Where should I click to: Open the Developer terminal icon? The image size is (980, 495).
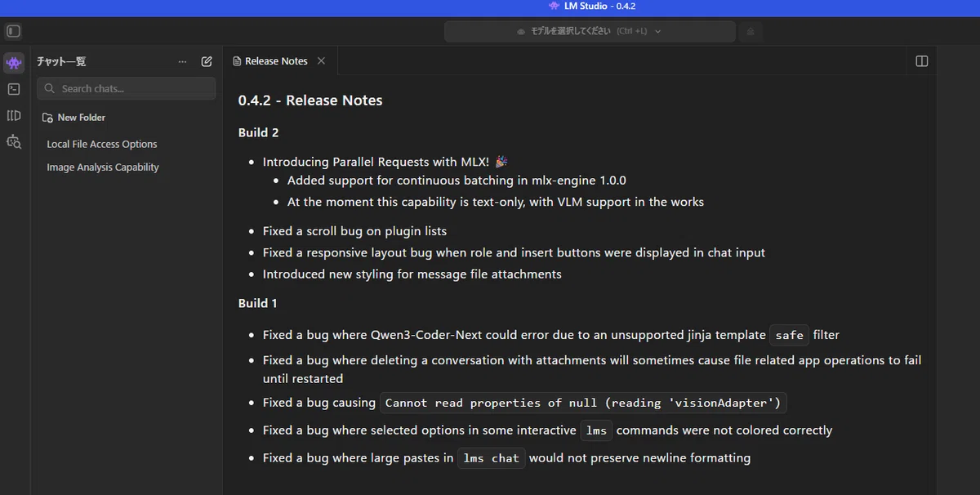click(13, 89)
